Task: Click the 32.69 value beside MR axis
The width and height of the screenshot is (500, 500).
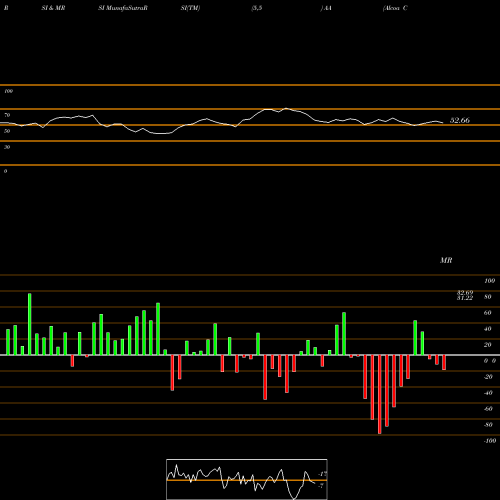Action: click(465, 293)
